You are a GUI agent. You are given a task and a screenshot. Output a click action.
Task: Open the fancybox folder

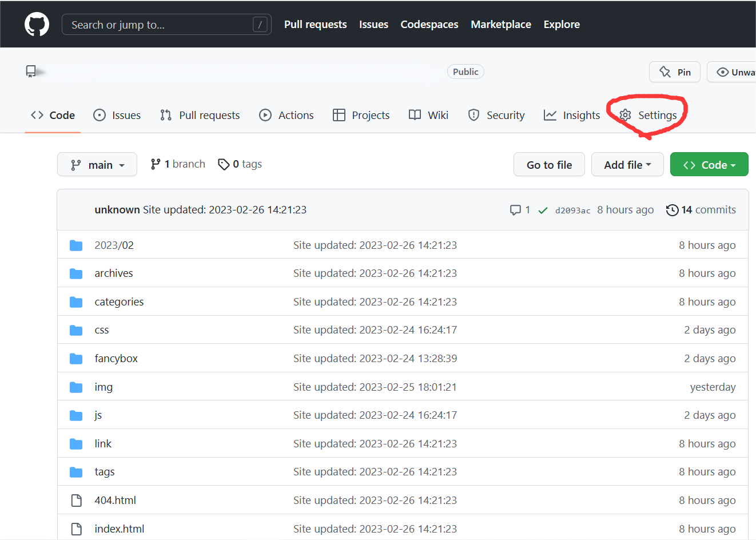pos(116,359)
